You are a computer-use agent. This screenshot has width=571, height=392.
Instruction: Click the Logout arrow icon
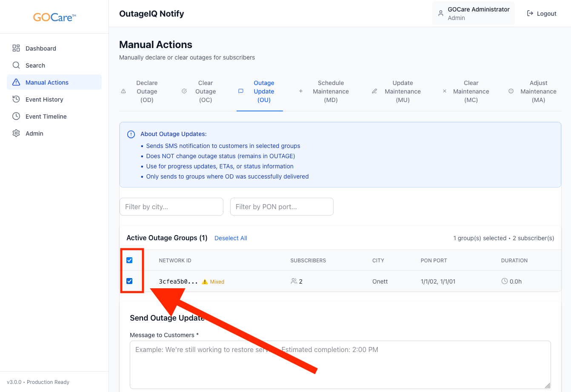click(x=530, y=14)
